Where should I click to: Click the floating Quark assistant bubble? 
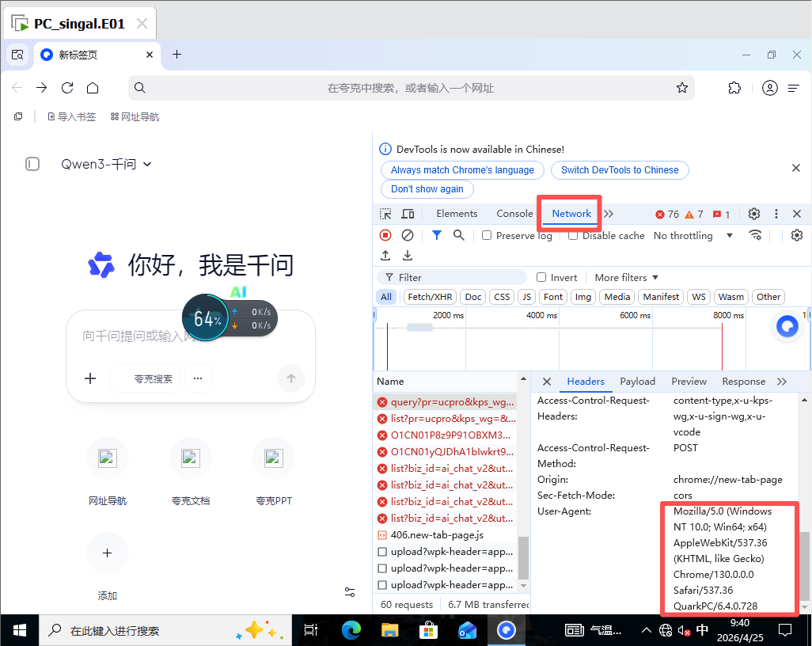pyautogui.click(x=787, y=326)
